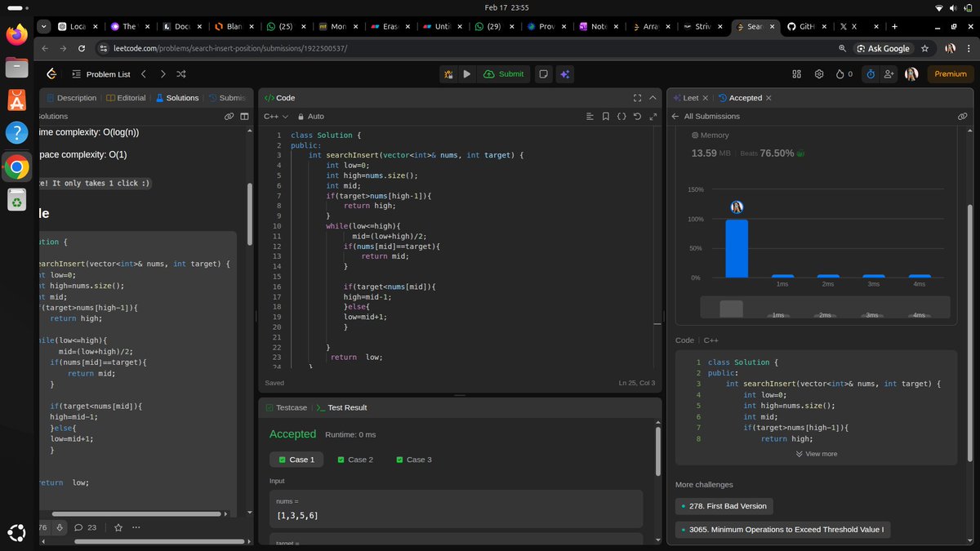Image resolution: width=980 pixels, height=551 pixels.
Task: Submit the solution
Action: click(x=503, y=73)
